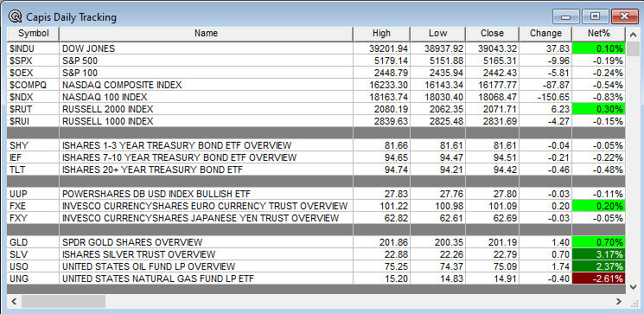Select the $INDU symbol cell
Viewport: 644px width, 314px height.
click(34, 48)
